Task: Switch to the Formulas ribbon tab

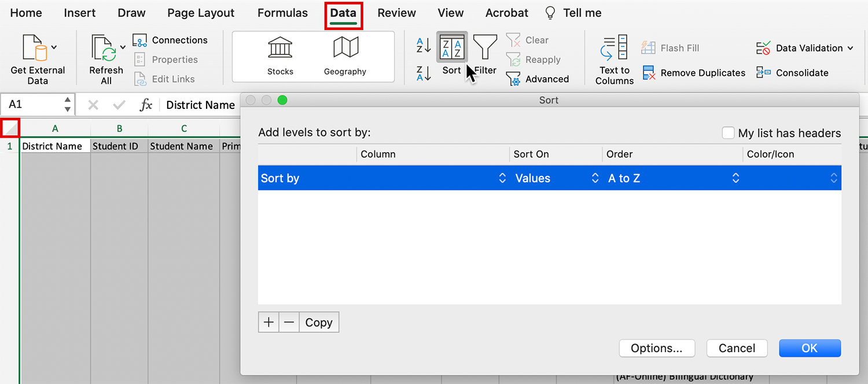Action: 282,13
